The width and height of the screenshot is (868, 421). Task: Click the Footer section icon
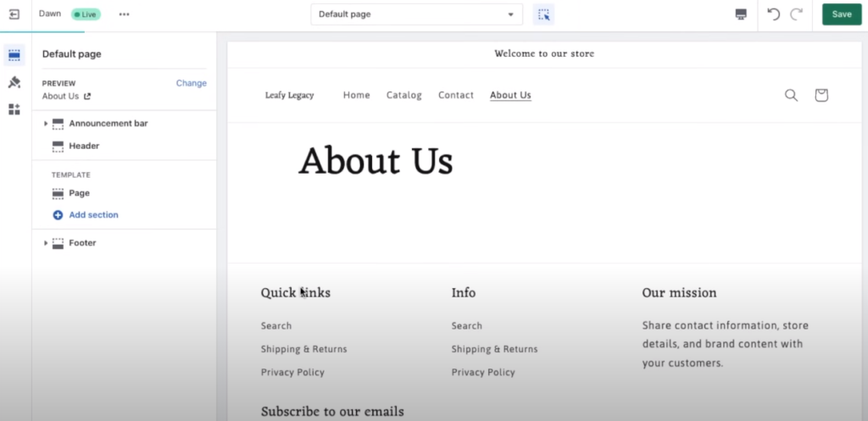[58, 243]
